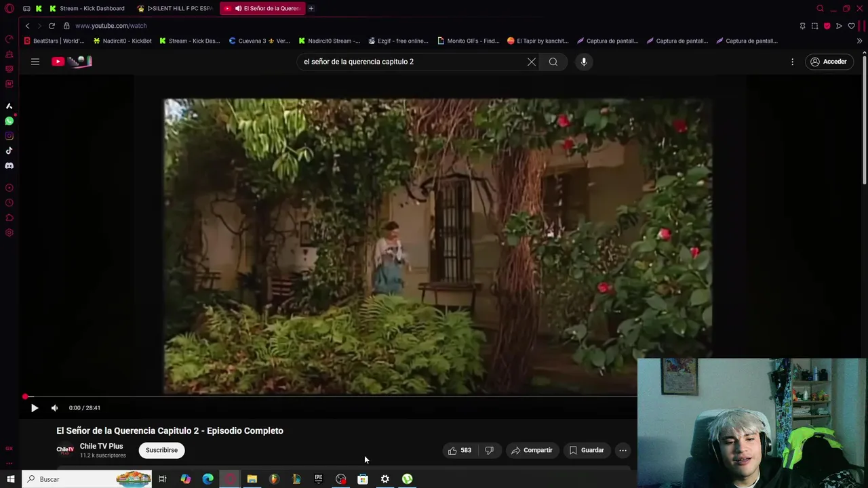Search tabs with the top-right magnifier
Screen dimensions: 868x488
coord(820,8)
